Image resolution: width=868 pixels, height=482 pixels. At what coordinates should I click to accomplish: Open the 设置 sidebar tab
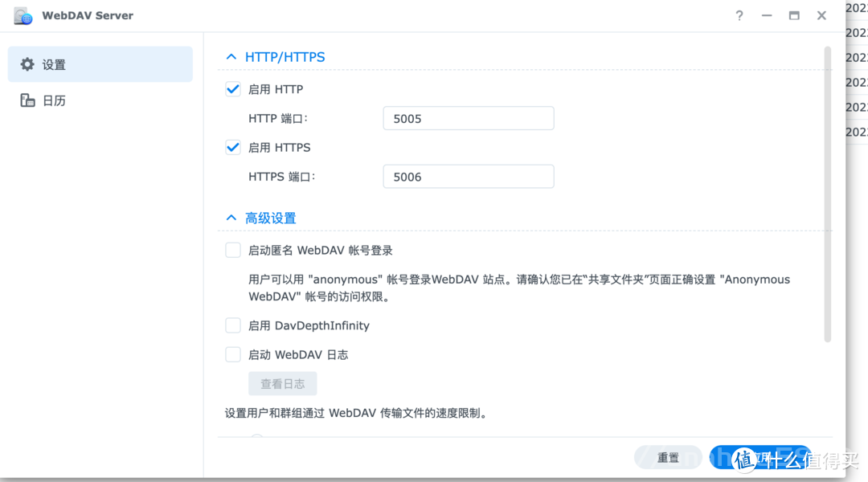pos(100,64)
